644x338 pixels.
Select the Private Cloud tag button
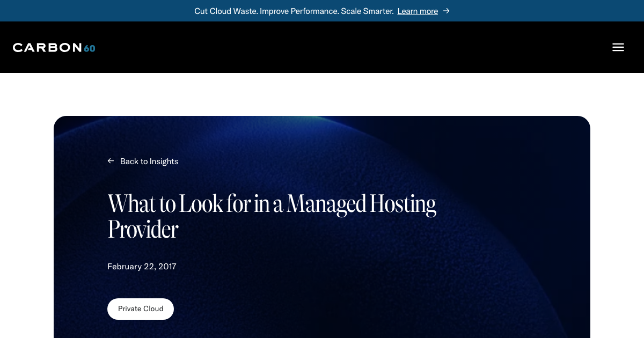click(x=141, y=309)
